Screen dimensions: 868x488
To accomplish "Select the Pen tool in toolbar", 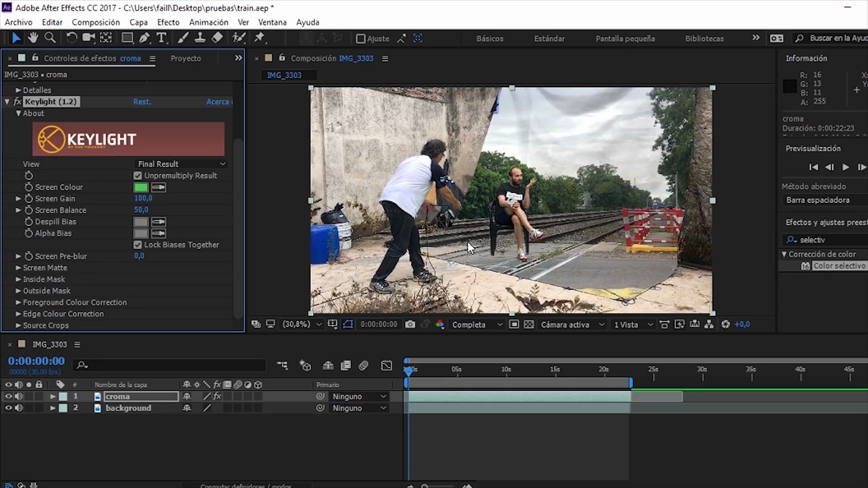I will [x=144, y=38].
